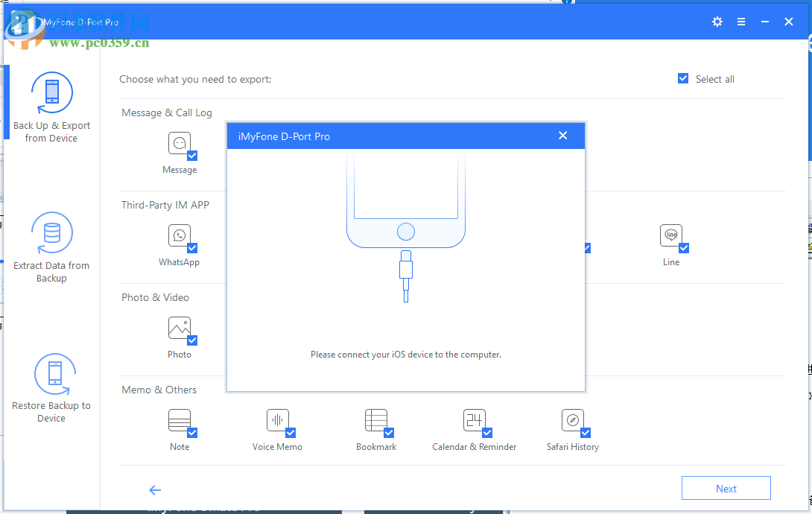The image size is (812, 514).
Task: Click the lightning cable illustration
Action: tap(406, 276)
